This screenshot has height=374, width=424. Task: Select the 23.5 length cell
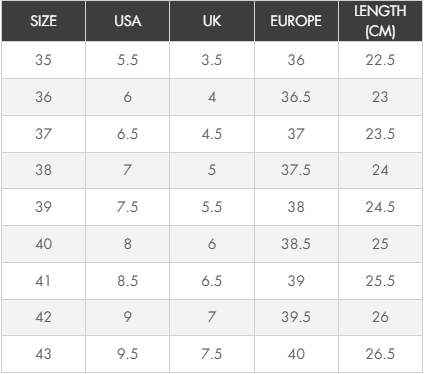[380, 134]
